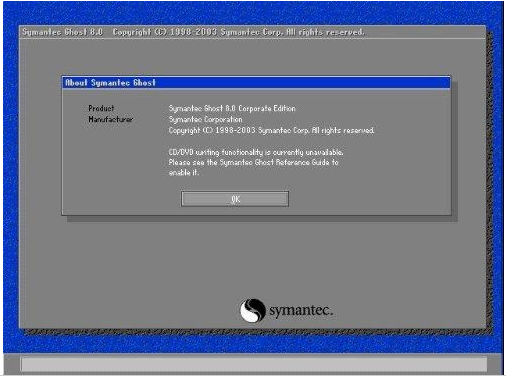Click the 'enable it.' text line
The width and height of the screenshot is (506, 376).
click(184, 173)
